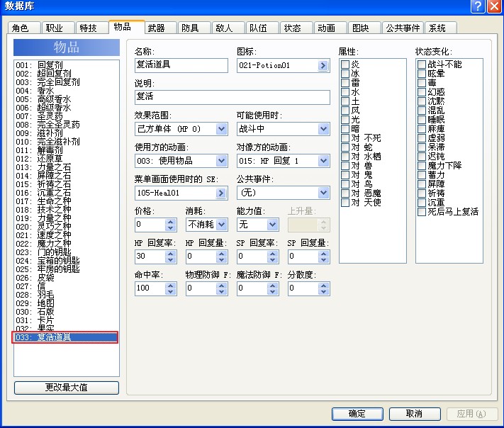Open icon picker arrow beside 021-Potion01

point(323,66)
